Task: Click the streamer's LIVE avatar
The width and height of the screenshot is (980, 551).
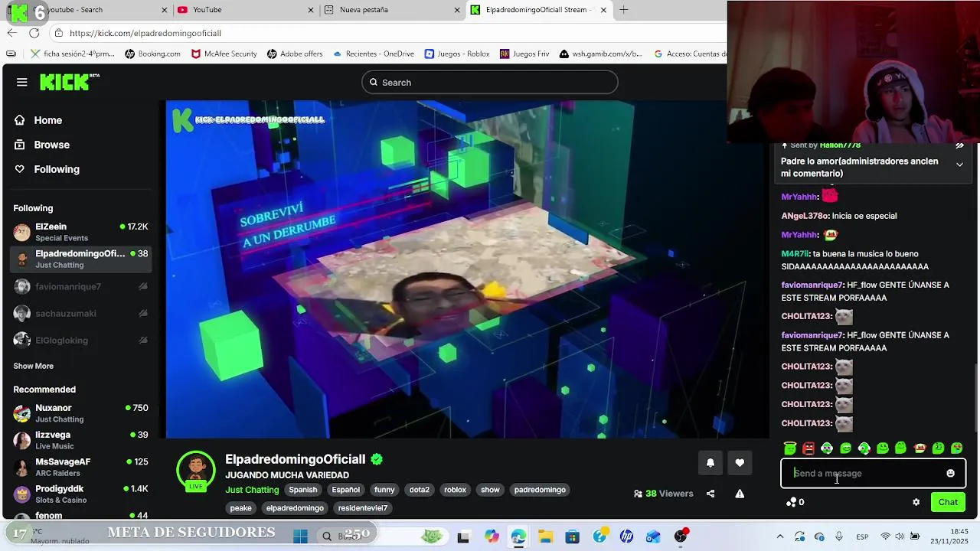Action: click(x=196, y=471)
